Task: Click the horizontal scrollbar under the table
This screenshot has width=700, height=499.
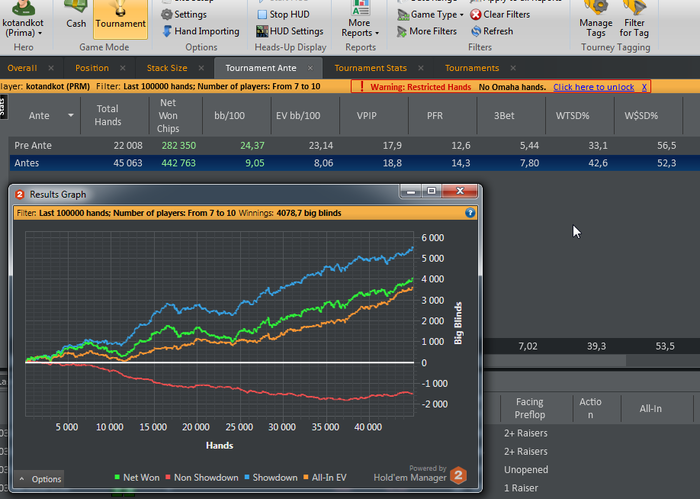Action: (555, 361)
